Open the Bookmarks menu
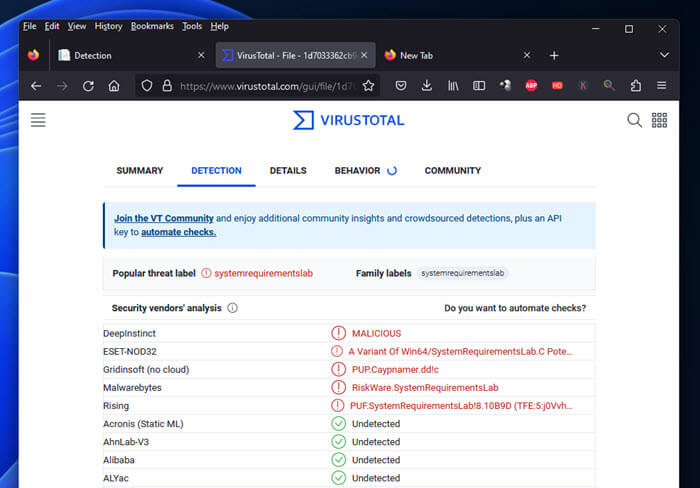The width and height of the screenshot is (700, 488). click(x=152, y=26)
